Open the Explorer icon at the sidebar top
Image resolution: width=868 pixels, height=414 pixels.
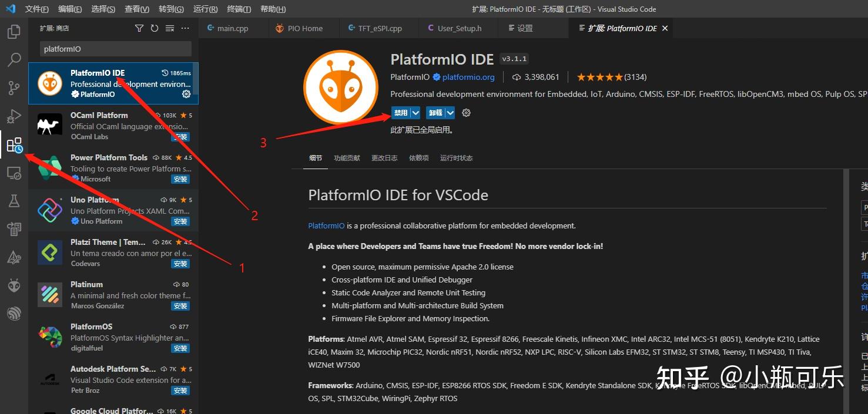point(14,32)
